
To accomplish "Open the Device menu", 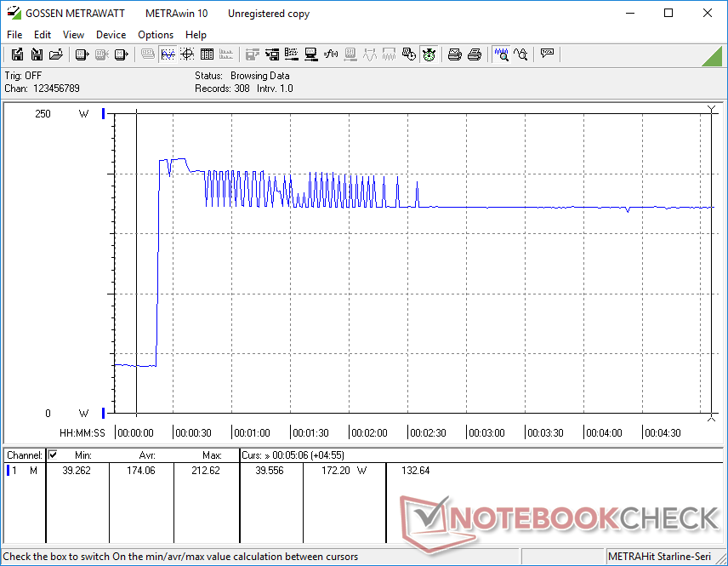I will coord(111,35).
